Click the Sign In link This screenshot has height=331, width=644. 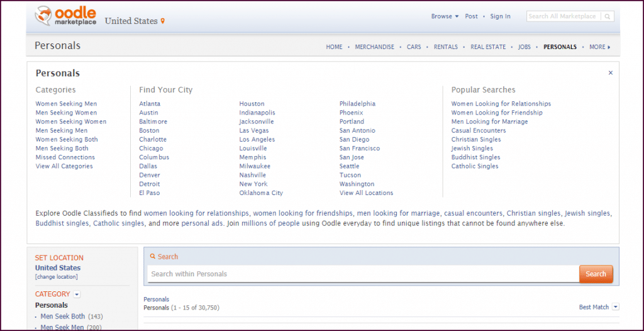click(500, 16)
